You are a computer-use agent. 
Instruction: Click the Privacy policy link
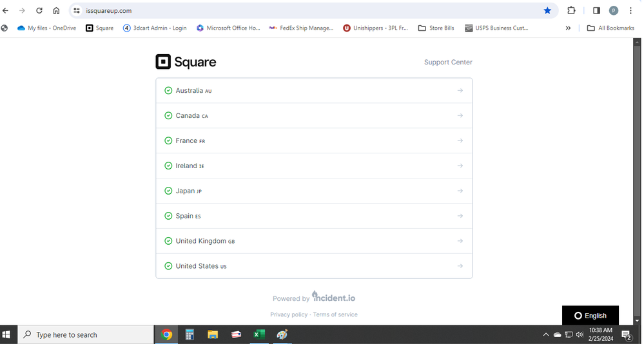pos(289,314)
